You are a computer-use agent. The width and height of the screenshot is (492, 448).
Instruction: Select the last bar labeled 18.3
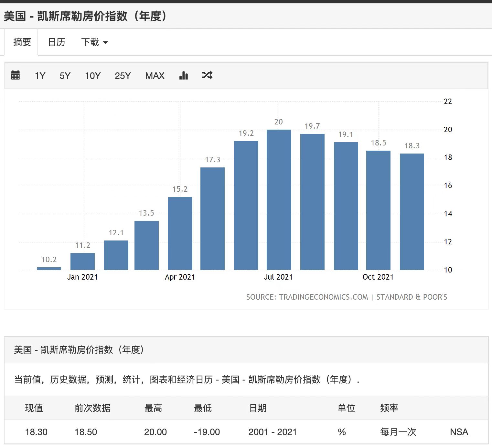pos(412,211)
